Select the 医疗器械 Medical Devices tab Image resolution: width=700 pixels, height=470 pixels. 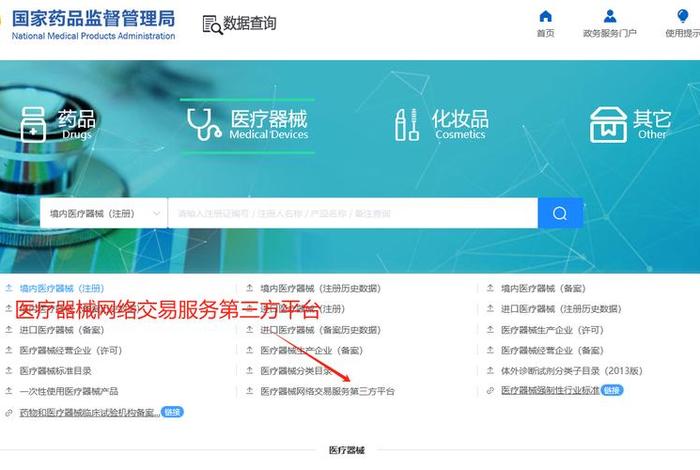click(x=248, y=125)
